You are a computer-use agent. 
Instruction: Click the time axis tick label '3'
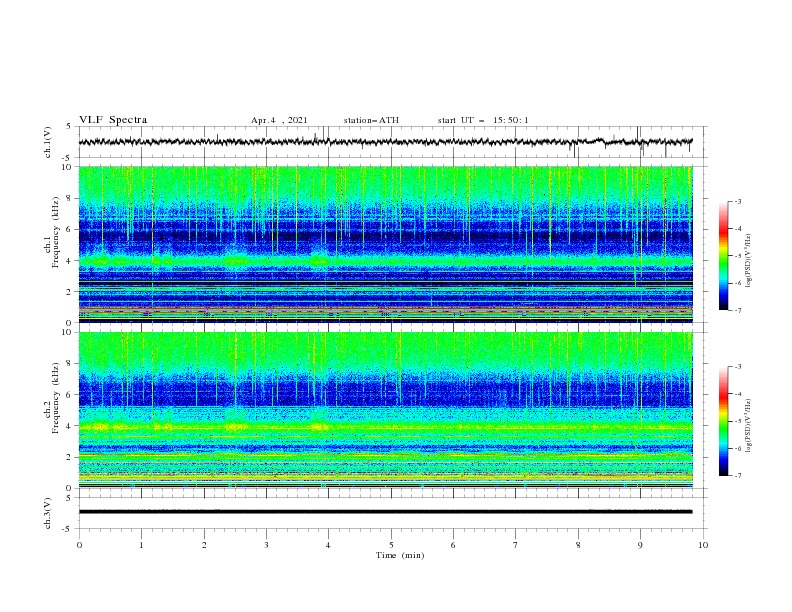266,545
